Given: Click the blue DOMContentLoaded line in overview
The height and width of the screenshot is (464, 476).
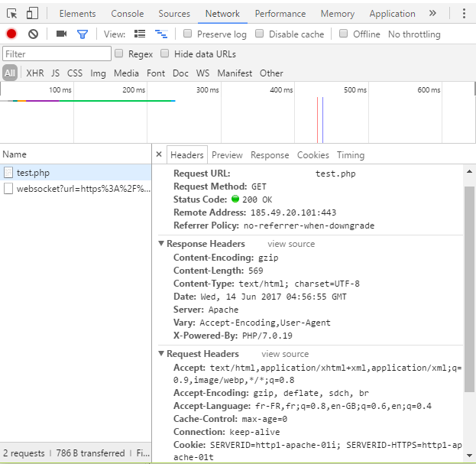Looking at the screenshot, I should [x=322, y=120].
